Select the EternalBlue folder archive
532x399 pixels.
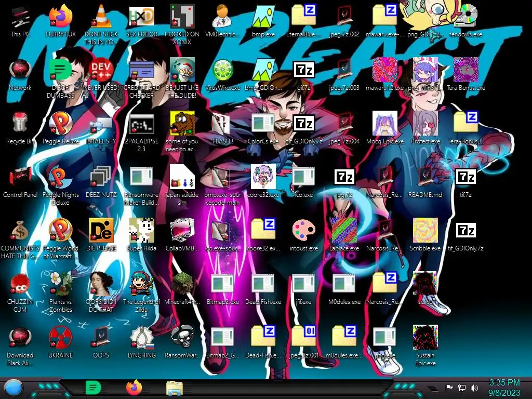point(303,21)
